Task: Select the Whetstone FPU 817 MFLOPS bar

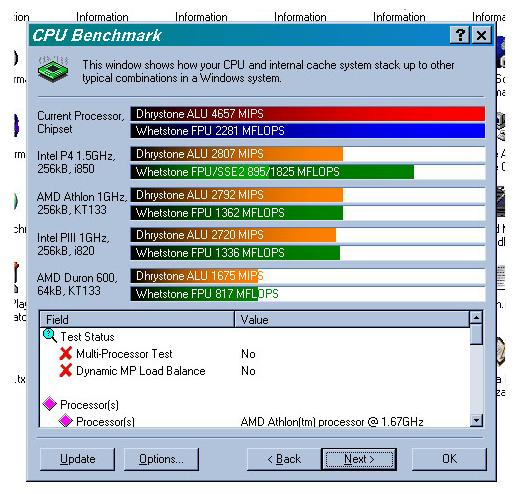Action: coord(194,294)
